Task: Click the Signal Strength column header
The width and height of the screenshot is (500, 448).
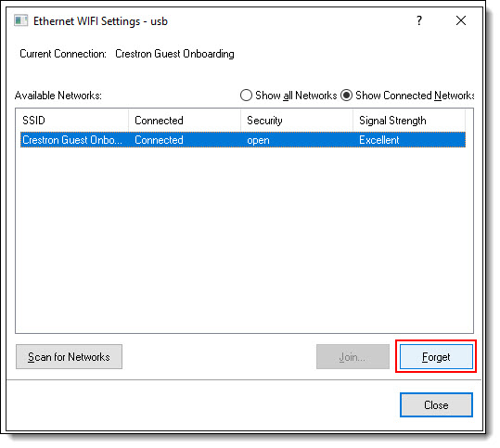Action: (x=409, y=121)
